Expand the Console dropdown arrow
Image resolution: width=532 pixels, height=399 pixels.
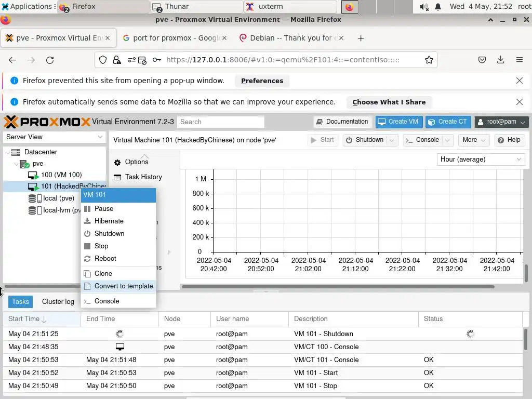click(x=447, y=140)
